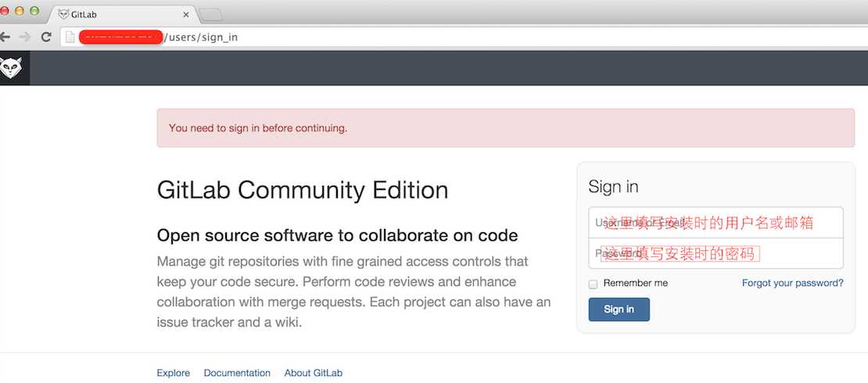Click the GitLab fox logo in navbar
This screenshot has width=868, height=383.
pos(12,69)
